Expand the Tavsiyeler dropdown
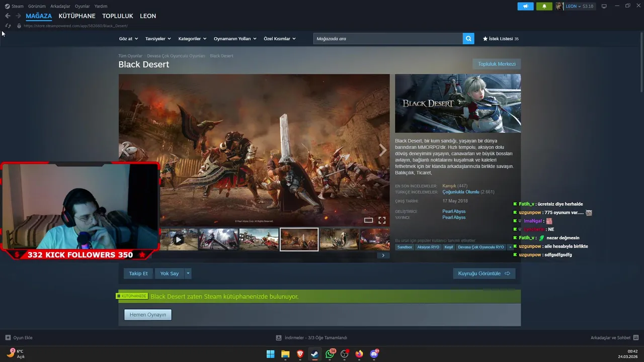 [x=158, y=39]
